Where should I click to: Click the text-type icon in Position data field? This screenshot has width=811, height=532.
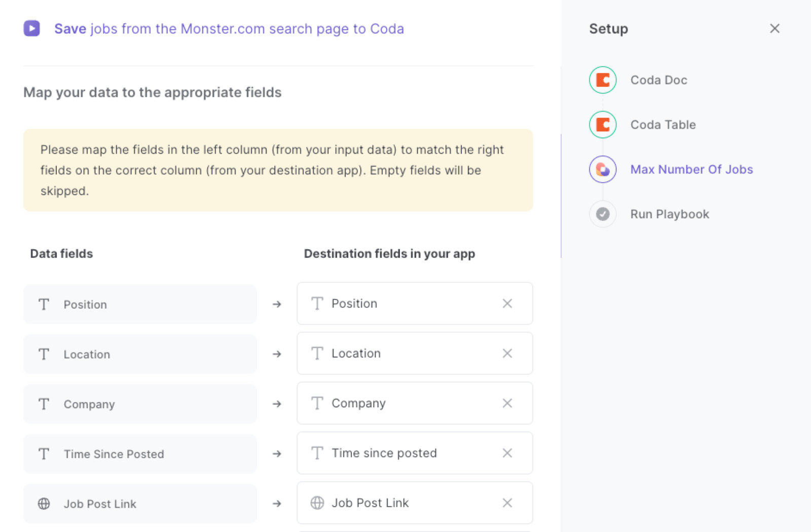(44, 304)
